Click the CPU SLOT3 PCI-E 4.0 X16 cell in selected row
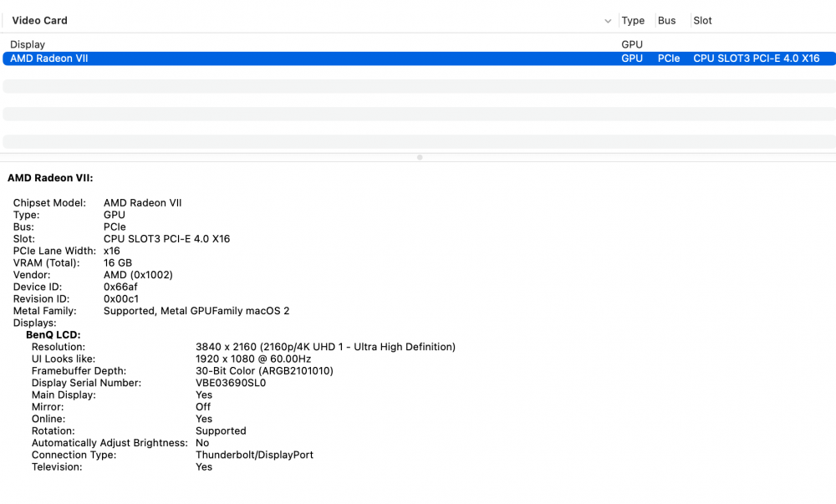The height and width of the screenshot is (504, 836). (756, 59)
